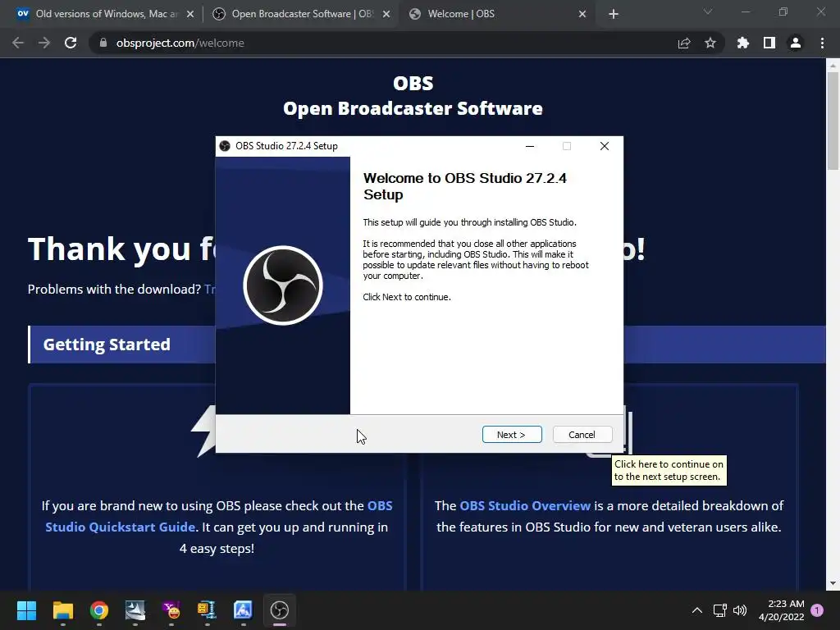The width and height of the screenshot is (840, 630).
Task: Minimize the OBS Studio Setup dialog
Action: [x=530, y=146]
